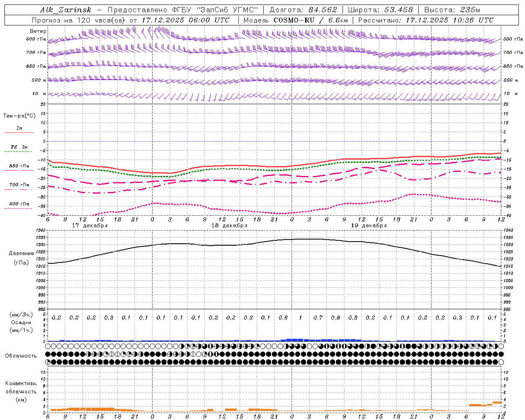Click the precipitation value "0.6"
This screenshot has width=525, height=420.
283,317
